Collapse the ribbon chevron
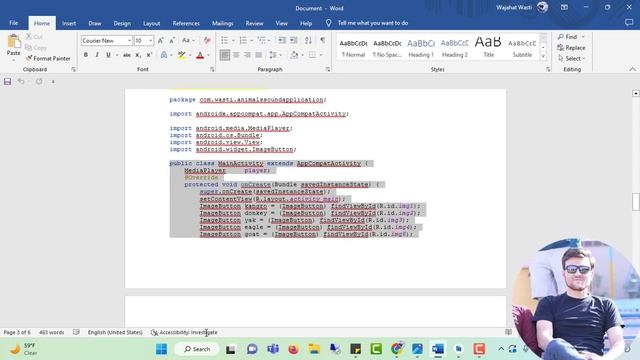 click(x=632, y=69)
